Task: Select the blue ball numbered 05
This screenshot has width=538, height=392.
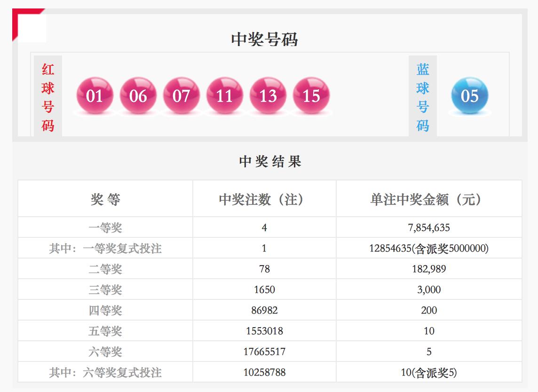Action: click(470, 94)
